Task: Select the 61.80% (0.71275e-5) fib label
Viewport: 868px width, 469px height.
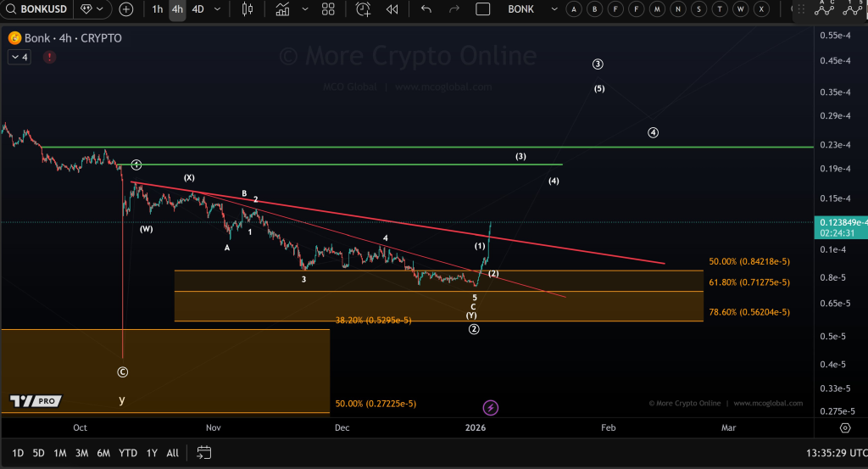Action: click(749, 282)
